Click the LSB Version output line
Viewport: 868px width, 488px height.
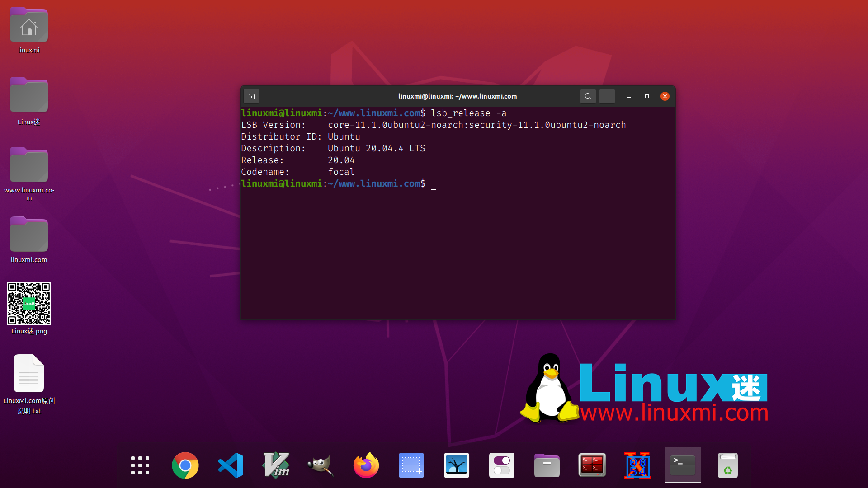(x=434, y=125)
